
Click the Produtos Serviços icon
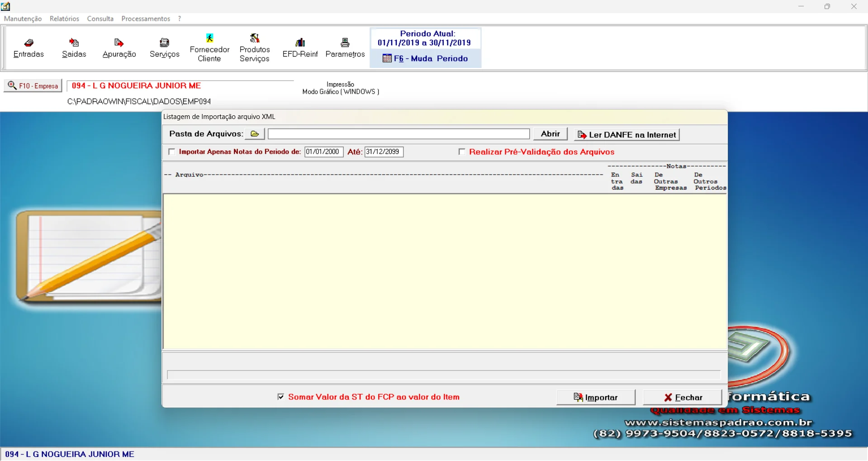tap(255, 48)
